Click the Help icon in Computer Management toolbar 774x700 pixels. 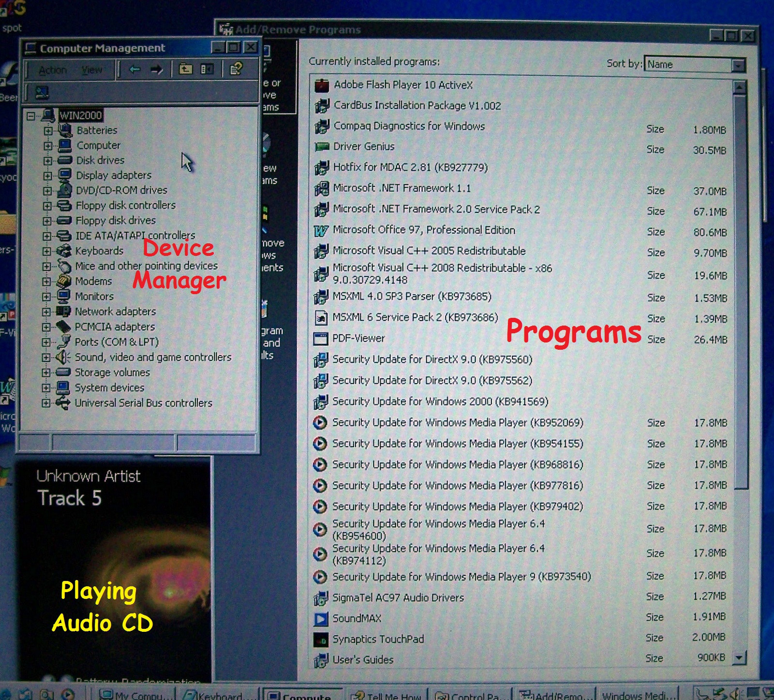coord(236,69)
